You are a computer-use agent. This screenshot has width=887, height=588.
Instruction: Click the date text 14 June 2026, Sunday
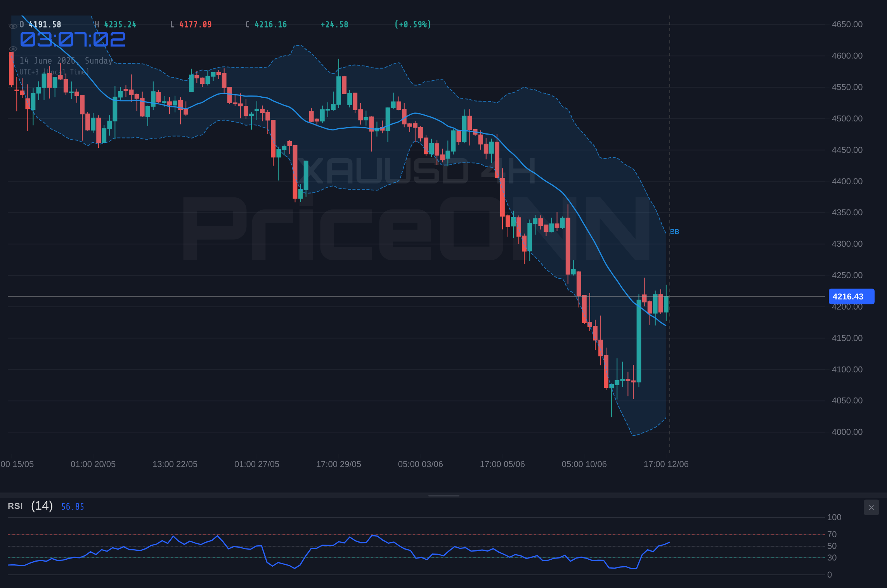[x=66, y=61]
